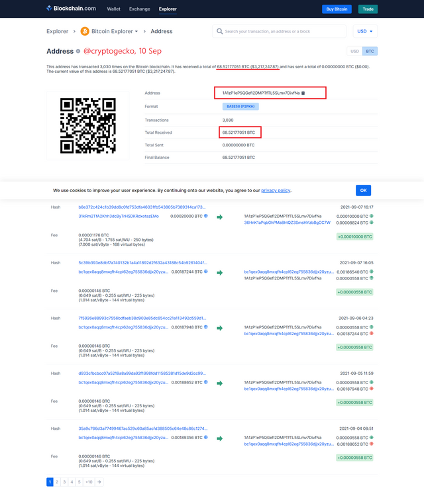Open the USD currency dropdown

pyautogui.click(x=365, y=31)
